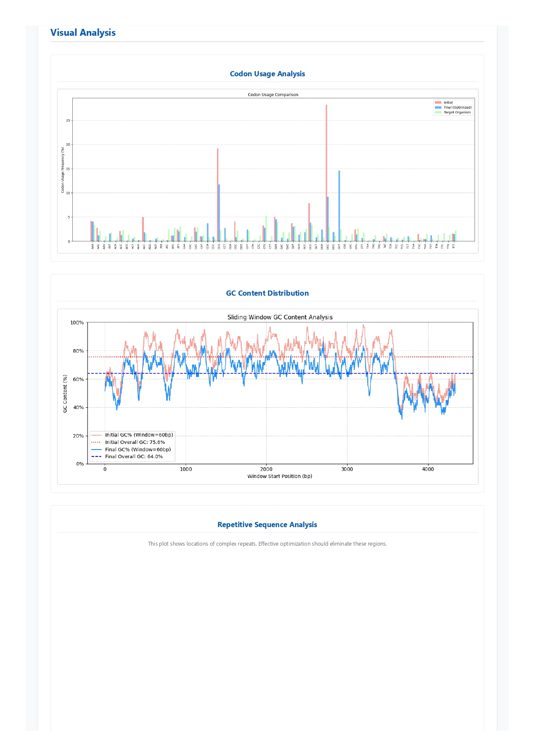Click the Visual Analysis heading
Image resolution: width=534 pixels, height=756 pixels.
pos(83,33)
